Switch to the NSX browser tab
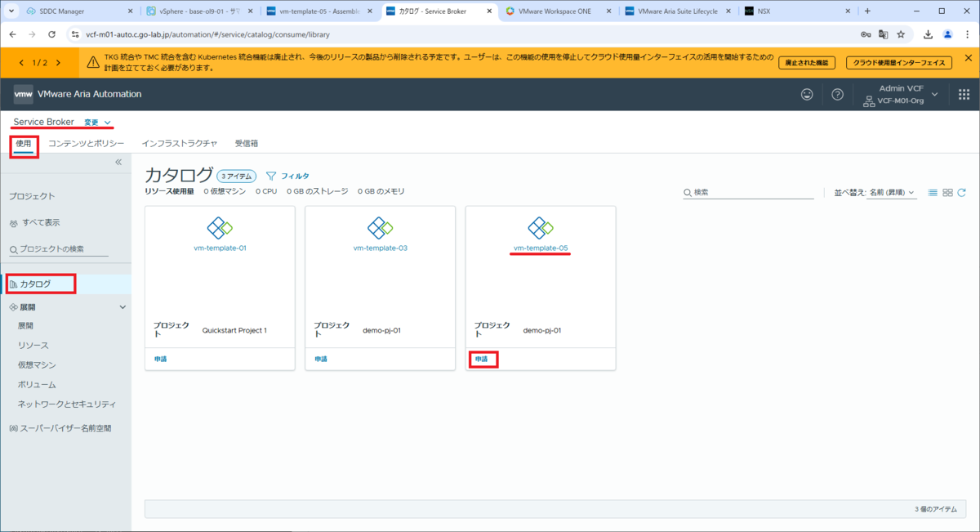The height and width of the screenshot is (532, 980). (x=797, y=11)
